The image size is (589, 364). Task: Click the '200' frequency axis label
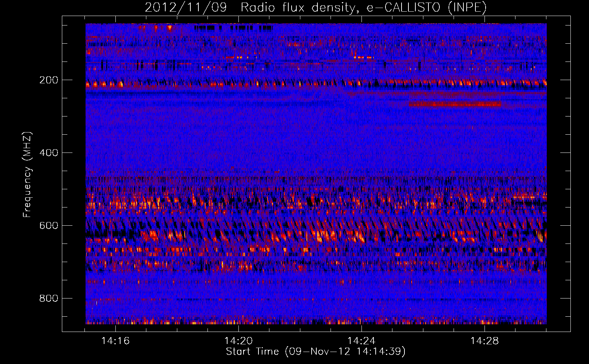coord(49,80)
